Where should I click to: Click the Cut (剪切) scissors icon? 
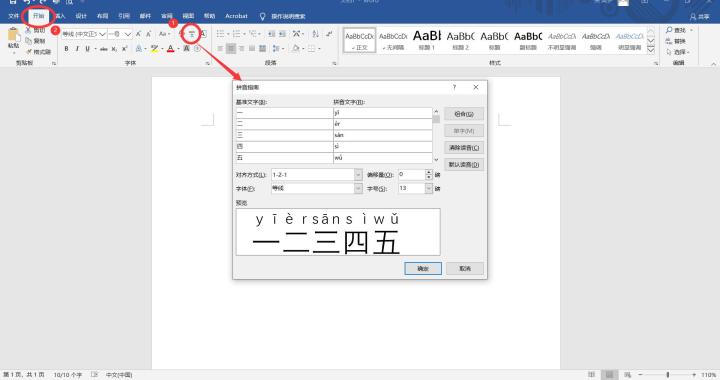point(28,30)
